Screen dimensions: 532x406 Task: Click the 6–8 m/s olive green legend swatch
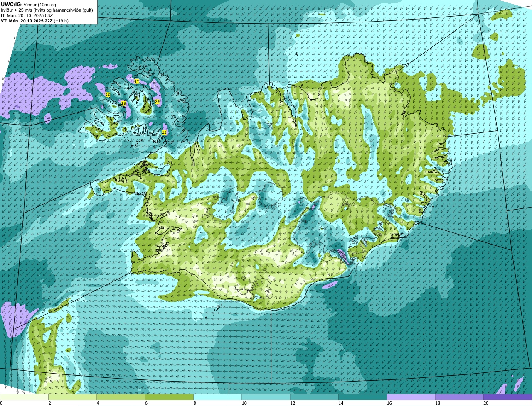point(170,397)
